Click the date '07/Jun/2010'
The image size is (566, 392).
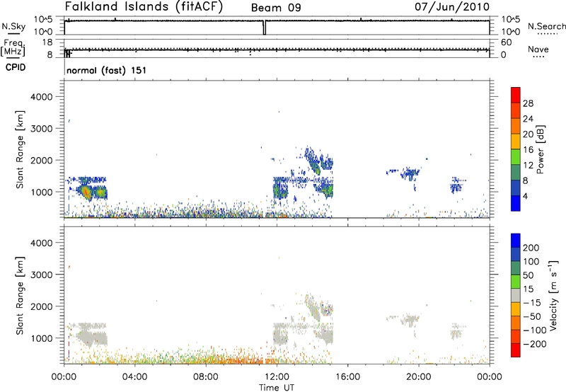point(452,6)
